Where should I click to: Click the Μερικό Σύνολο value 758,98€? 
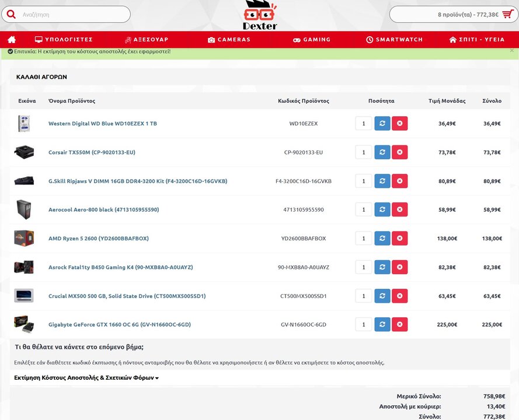(494, 396)
